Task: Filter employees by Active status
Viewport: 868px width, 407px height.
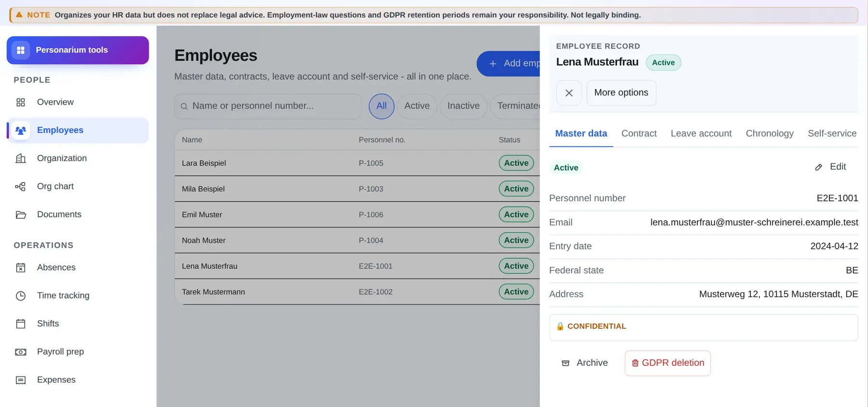Action: [417, 106]
